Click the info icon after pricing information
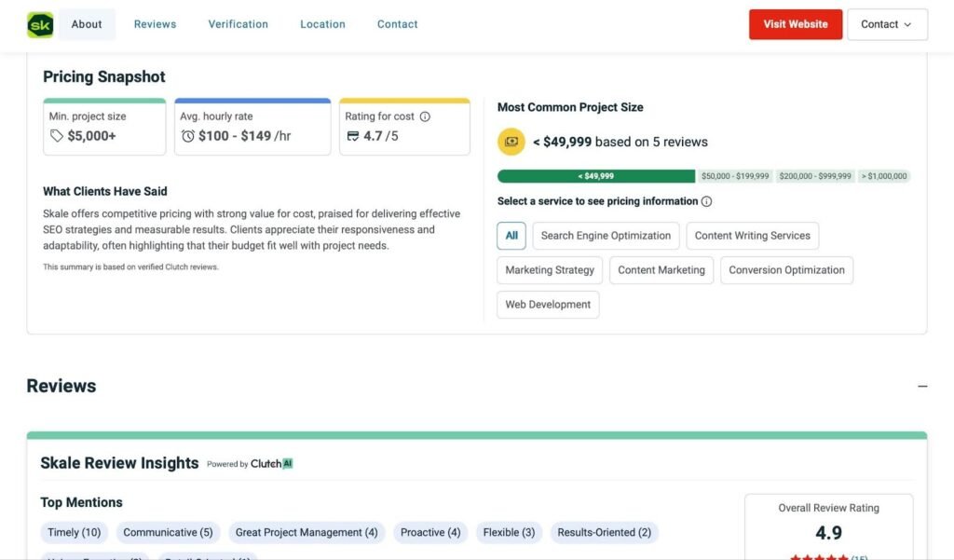 (706, 201)
